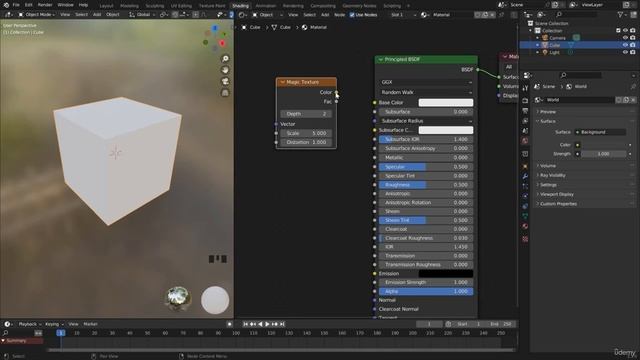Viewport: 640px width, 360px height.
Task: Collapse the Surface panel in World properties
Action: tap(547, 121)
